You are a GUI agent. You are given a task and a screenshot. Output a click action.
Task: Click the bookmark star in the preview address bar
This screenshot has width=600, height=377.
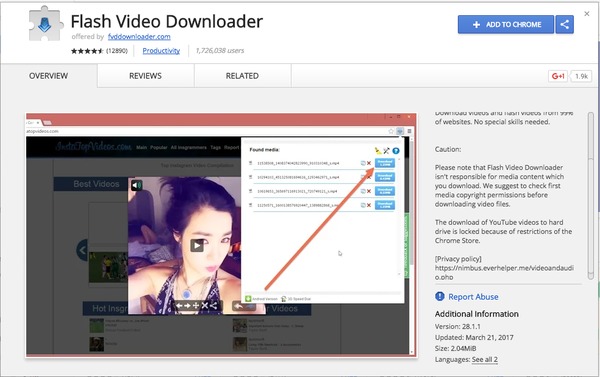(391, 131)
